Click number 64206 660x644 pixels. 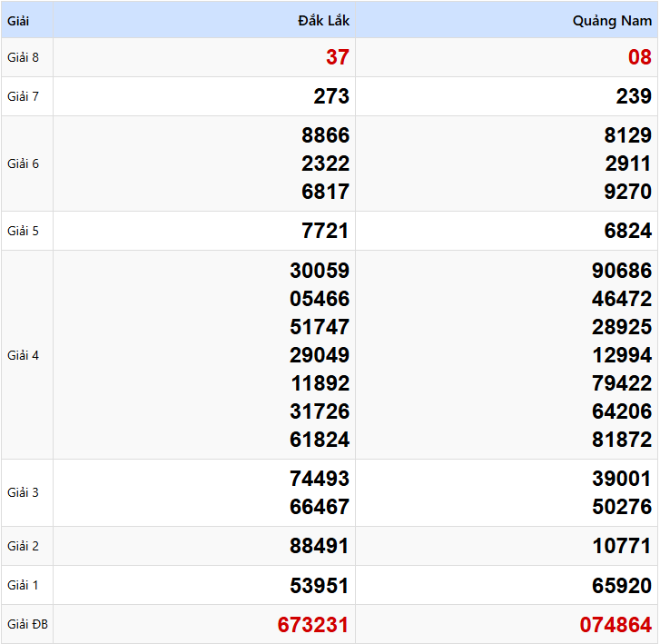pos(622,411)
